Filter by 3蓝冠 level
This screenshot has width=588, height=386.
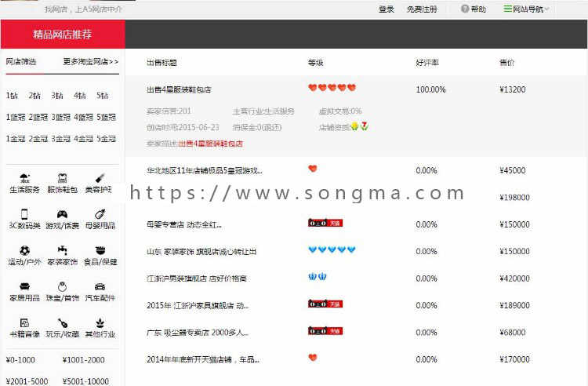[60, 117]
